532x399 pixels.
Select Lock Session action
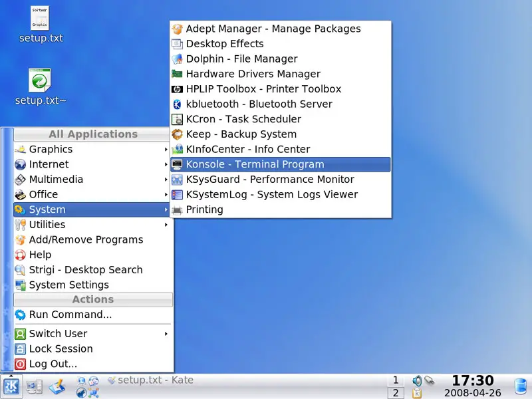(x=92, y=348)
